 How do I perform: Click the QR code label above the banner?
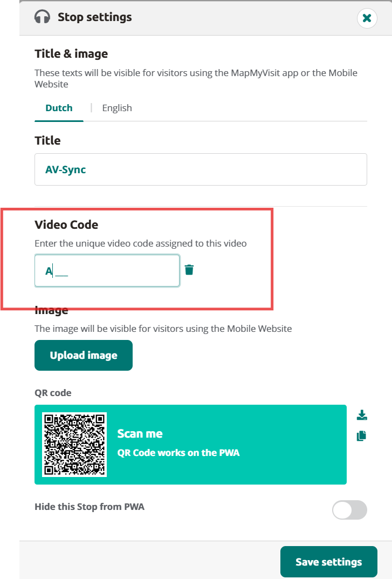coord(53,393)
